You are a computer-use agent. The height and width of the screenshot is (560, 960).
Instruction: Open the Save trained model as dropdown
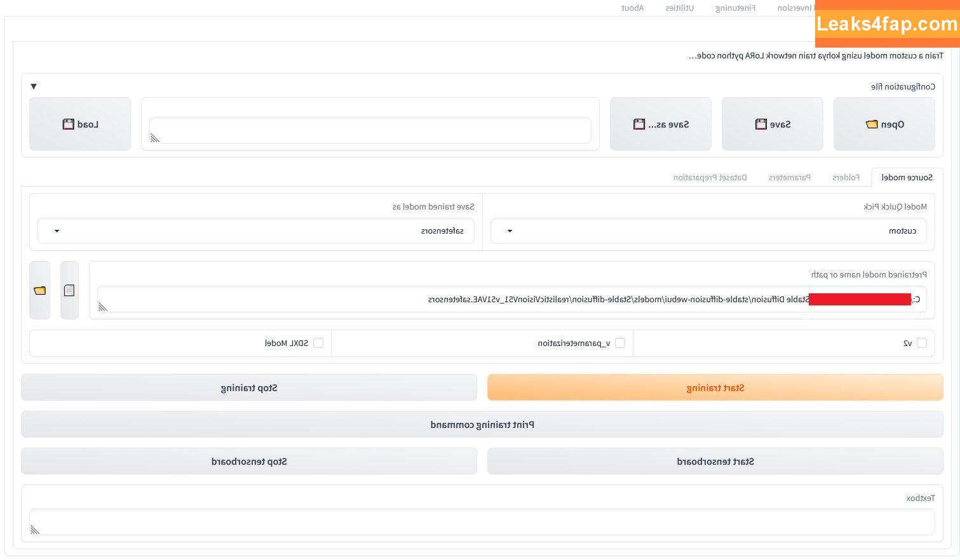click(255, 231)
